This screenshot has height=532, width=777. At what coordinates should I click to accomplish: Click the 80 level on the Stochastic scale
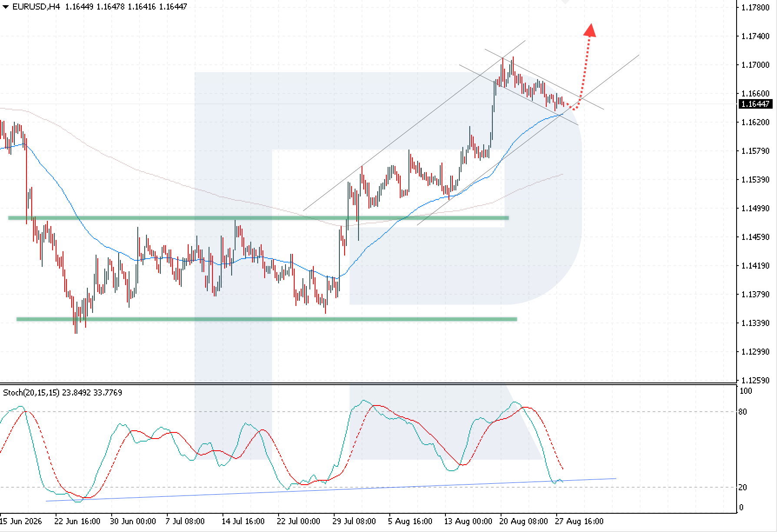[743, 412]
